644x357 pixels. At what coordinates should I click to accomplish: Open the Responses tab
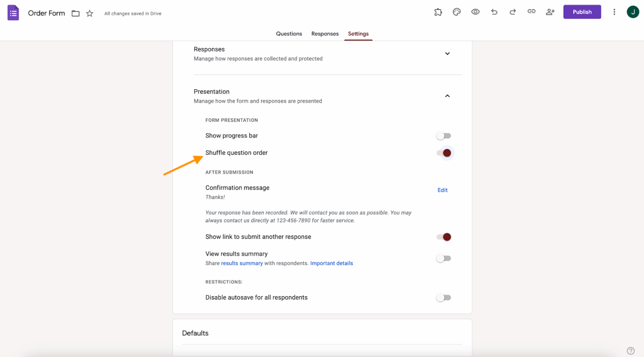pyautogui.click(x=325, y=34)
